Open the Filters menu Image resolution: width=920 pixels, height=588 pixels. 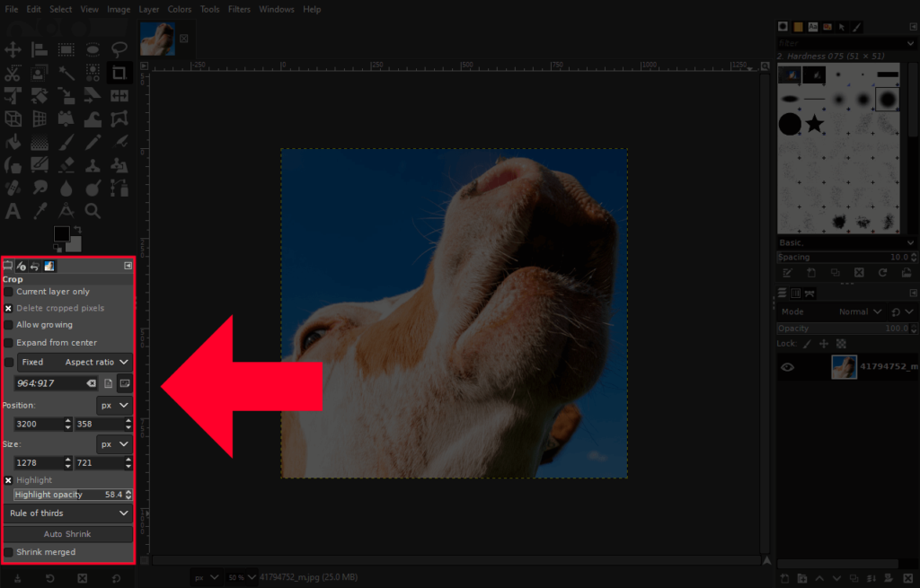[x=239, y=9]
